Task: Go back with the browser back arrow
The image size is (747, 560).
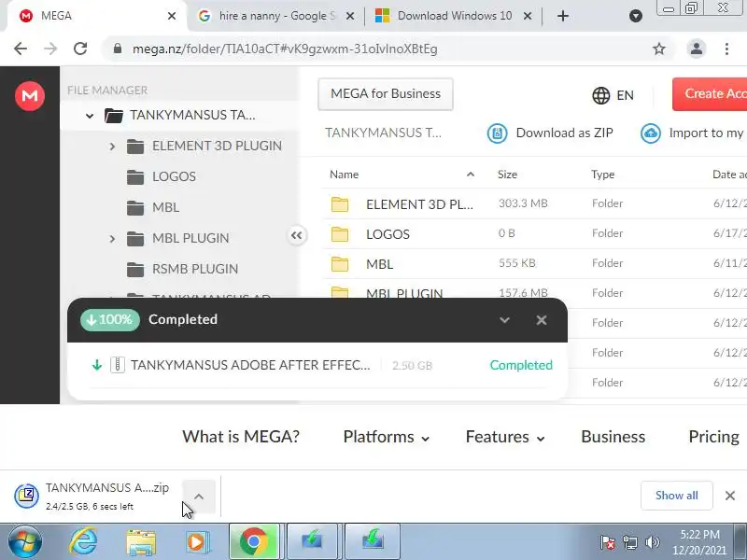Action: click(21, 49)
